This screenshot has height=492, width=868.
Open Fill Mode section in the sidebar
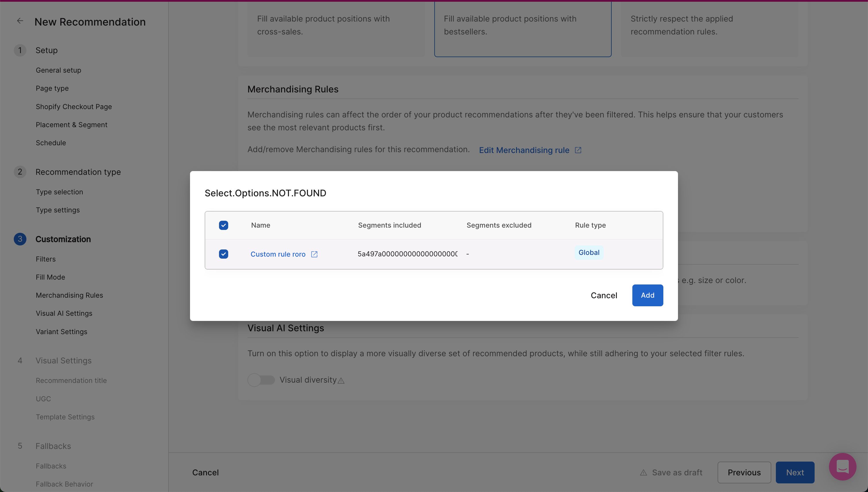pos(50,277)
